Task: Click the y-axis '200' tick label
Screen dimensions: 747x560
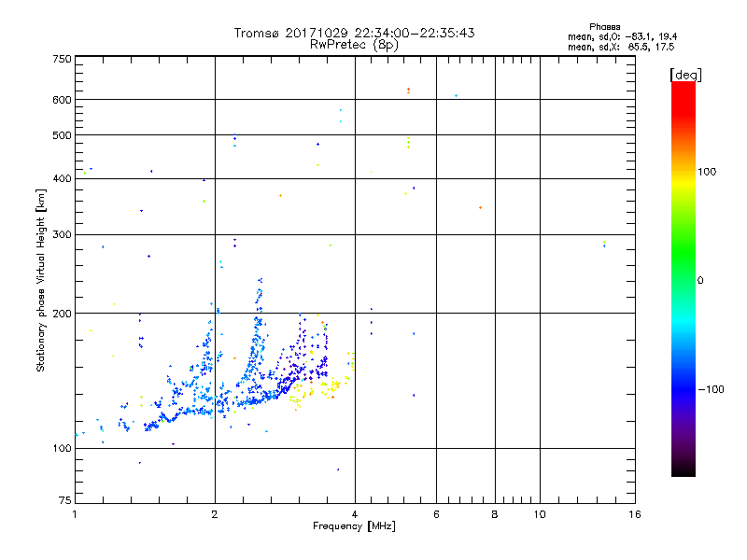Action: pyautogui.click(x=62, y=314)
